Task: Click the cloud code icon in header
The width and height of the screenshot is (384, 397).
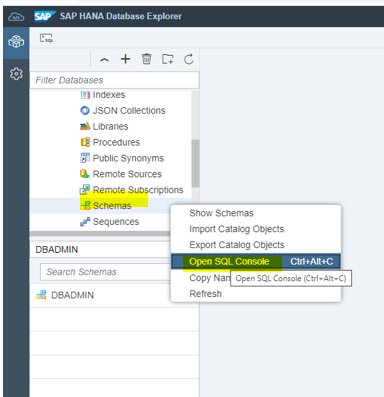Action: (16, 16)
